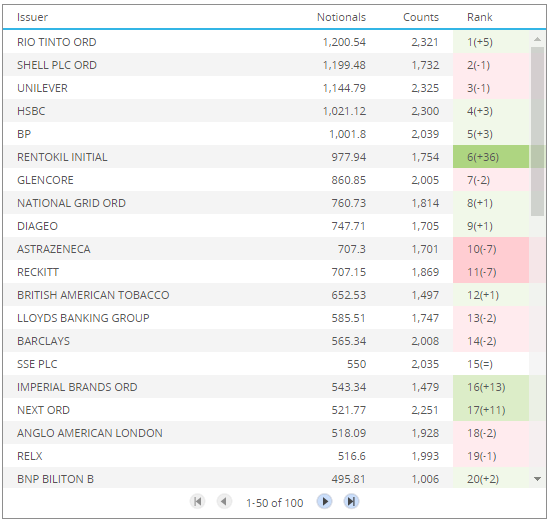Screen dimensions: 550x522
Task: Click rank cell 1(+5)
Action: [x=491, y=42]
